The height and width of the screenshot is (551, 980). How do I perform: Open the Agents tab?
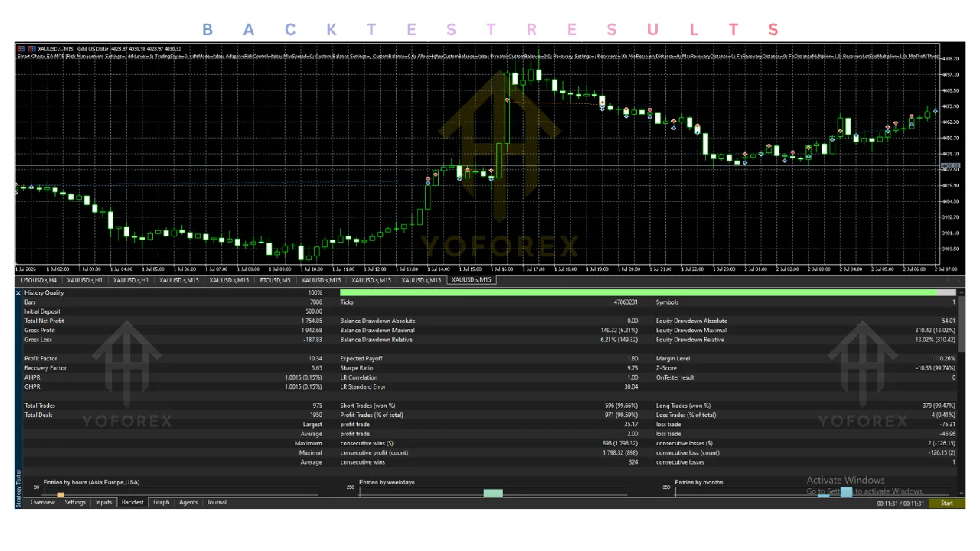click(x=188, y=503)
